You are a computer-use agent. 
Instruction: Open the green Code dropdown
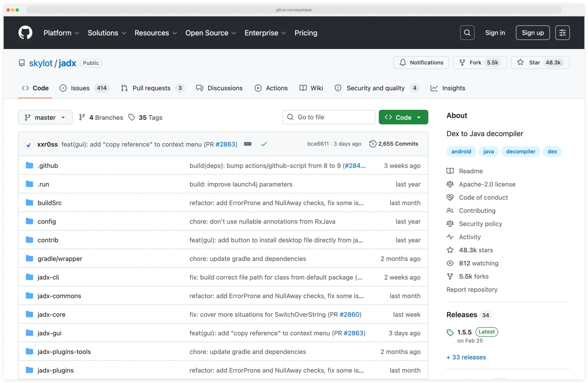403,117
